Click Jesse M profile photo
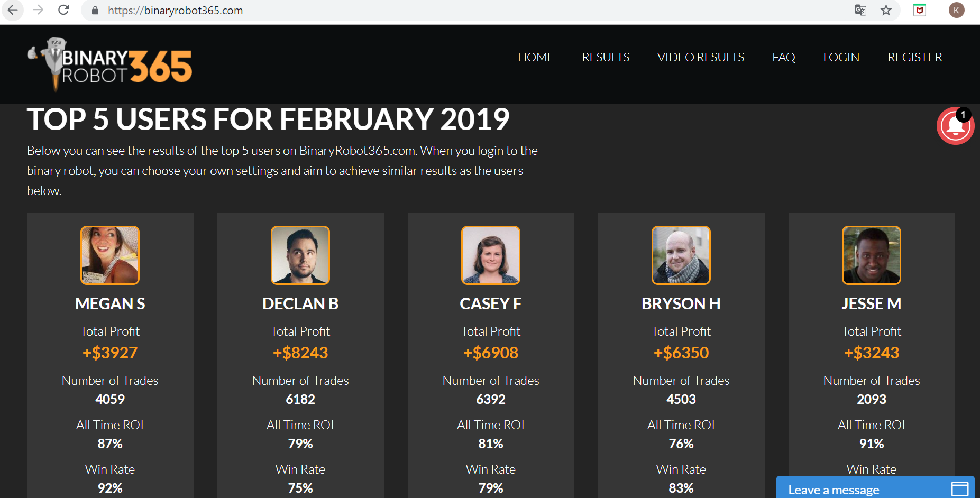The width and height of the screenshot is (980, 498). click(872, 255)
